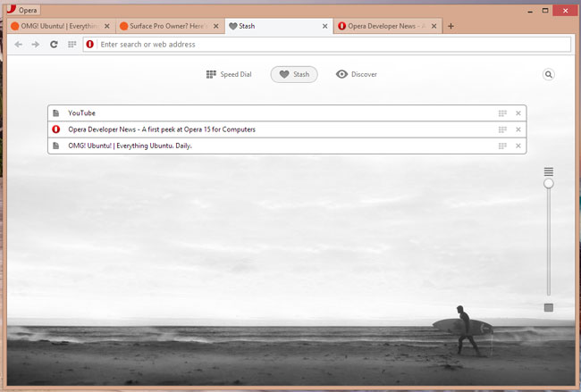This screenshot has width=581, height=392.
Task: Click the page icon beside YouTube
Action: tap(56, 113)
